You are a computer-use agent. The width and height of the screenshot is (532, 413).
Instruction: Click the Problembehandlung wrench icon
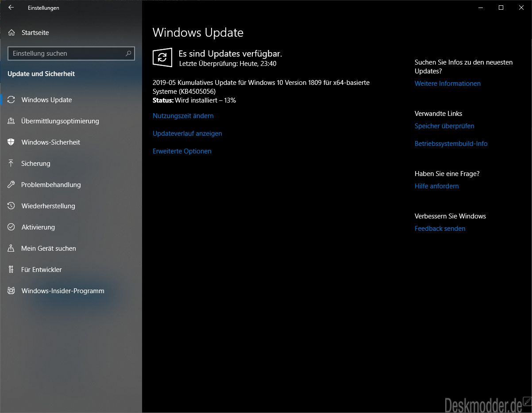click(x=12, y=184)
